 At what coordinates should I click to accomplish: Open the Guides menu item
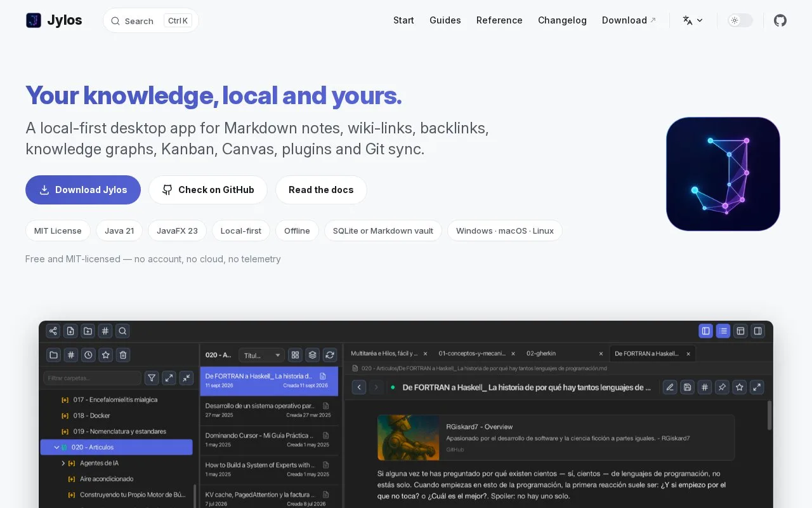(x=445, y=20)
